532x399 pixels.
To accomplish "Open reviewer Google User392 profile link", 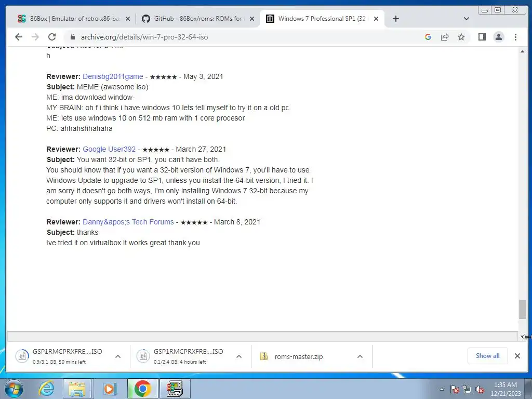I will tap(109, 149).
